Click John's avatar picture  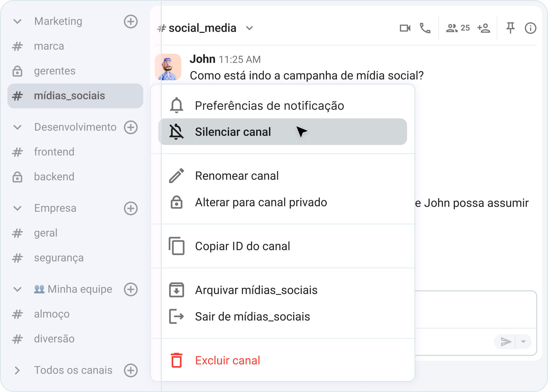tap(168, 67)
